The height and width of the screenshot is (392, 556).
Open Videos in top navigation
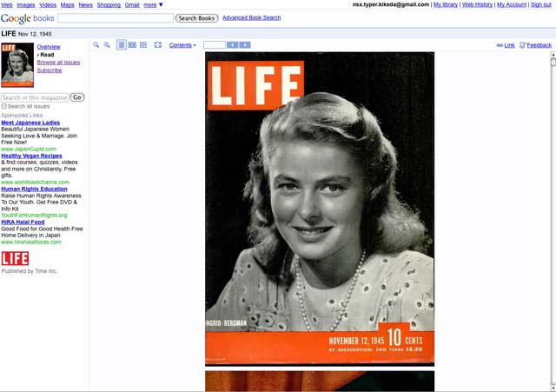coord(48,5)
